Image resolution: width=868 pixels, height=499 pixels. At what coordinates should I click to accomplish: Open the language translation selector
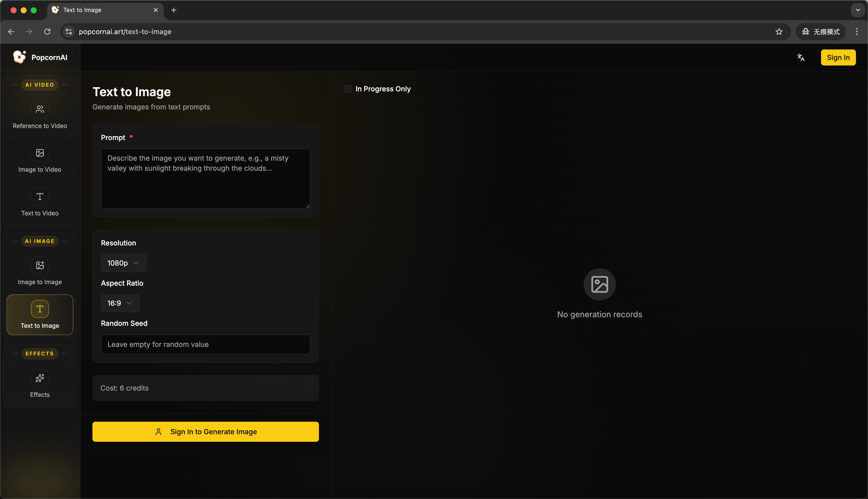coord(801,57)
